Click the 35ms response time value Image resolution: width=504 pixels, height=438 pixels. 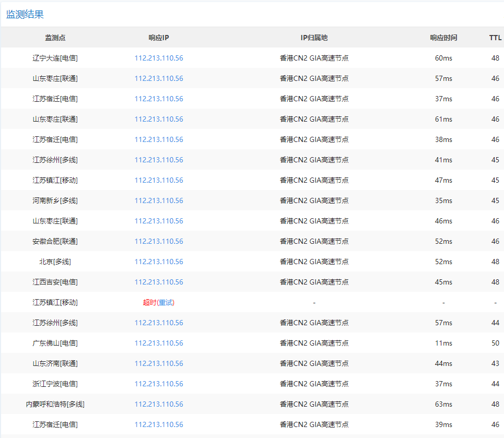click(x=443, y=200)
